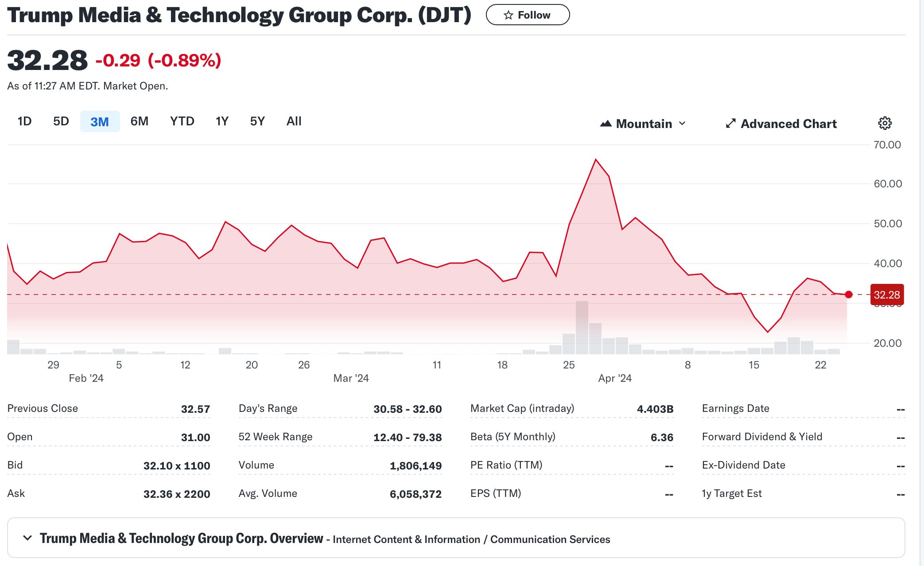924x566 pixels.
Task: Click the 30.58 - 32.60 range value
Action: [x=408, y=409]
